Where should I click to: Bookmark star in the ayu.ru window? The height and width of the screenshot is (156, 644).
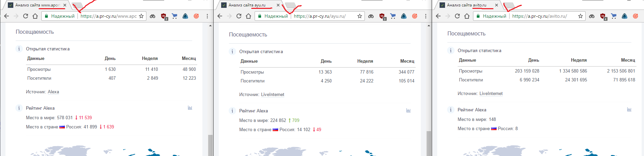point(360,16)
